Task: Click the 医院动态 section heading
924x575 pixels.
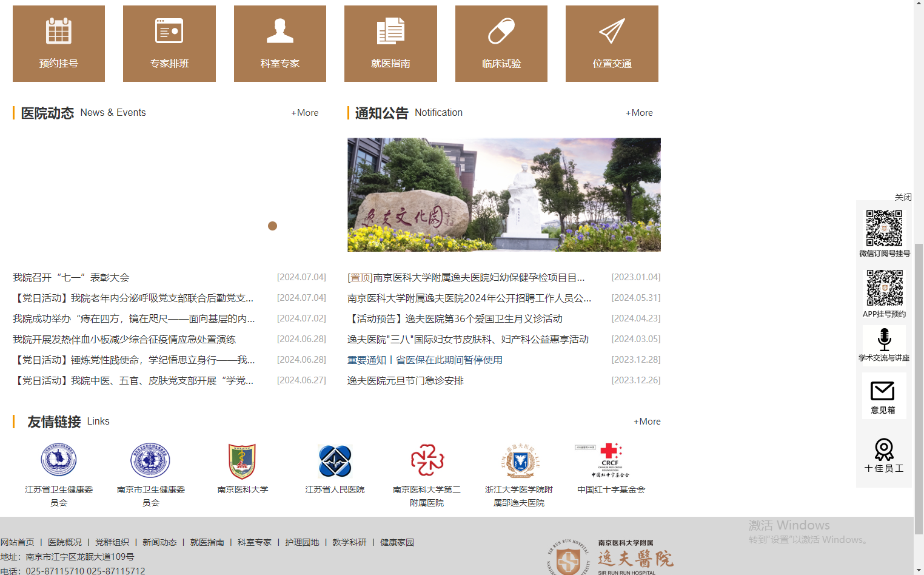Action: click(47, 113)
